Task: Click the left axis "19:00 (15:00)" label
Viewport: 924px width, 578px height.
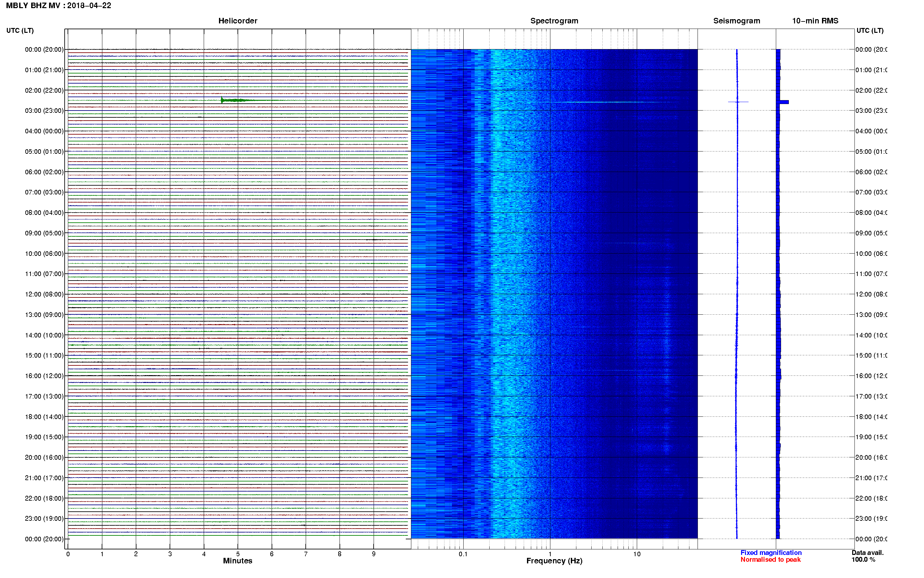Action: coord(44,437)
